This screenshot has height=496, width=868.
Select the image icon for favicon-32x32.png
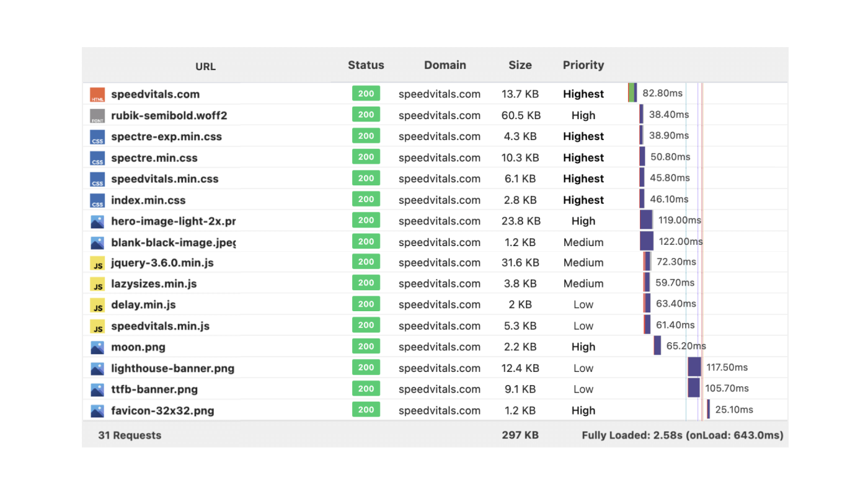click(x=97, y=409)
